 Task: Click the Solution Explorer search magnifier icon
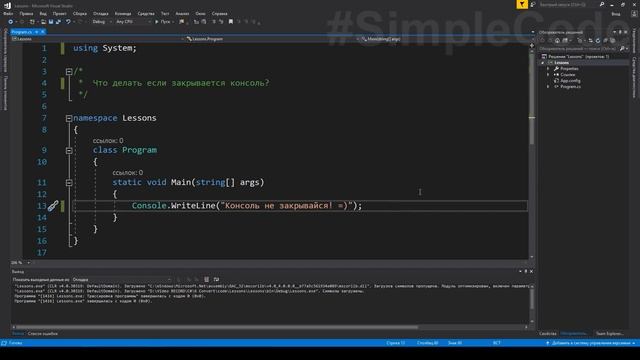point(622,49)
